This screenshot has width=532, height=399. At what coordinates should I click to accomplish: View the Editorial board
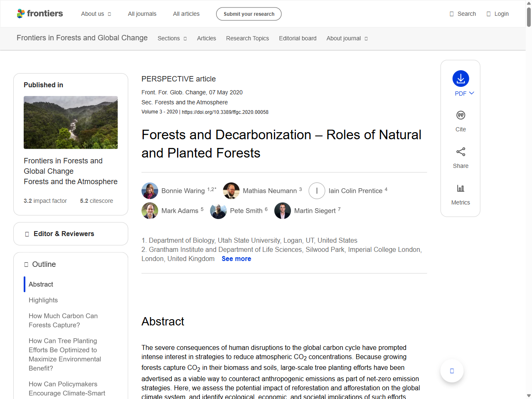click(x=298, y=38)
